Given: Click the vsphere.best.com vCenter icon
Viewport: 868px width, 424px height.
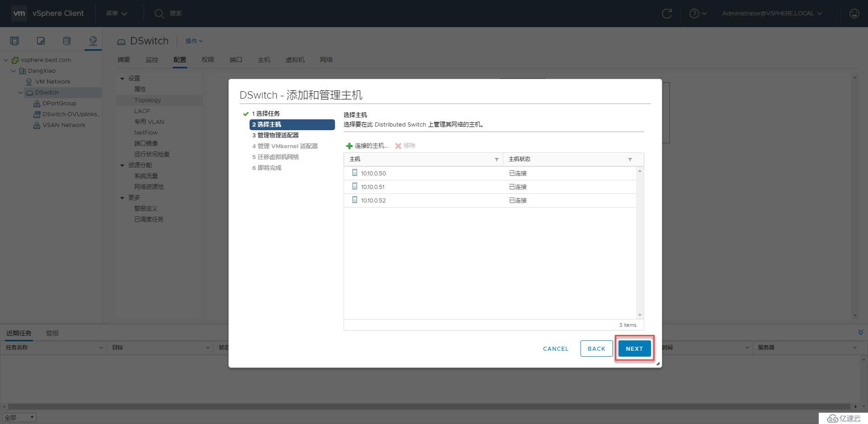Looking at the screenshot, I should [x=15, y=60].
